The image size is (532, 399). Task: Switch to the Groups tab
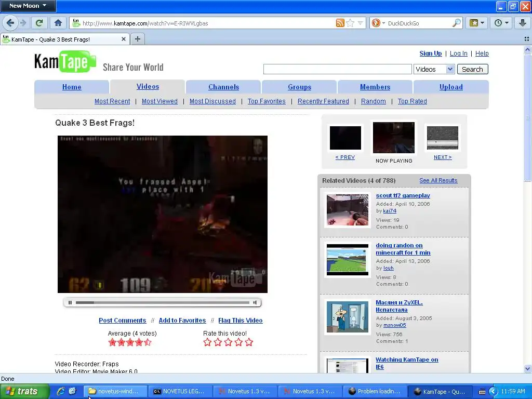[300, 87]
